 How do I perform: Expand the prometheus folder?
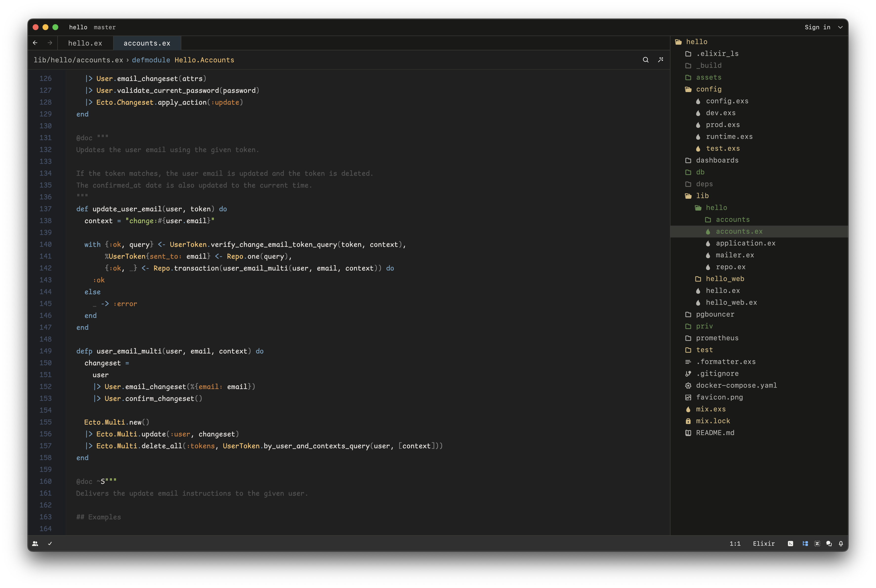tap(759, 338)
